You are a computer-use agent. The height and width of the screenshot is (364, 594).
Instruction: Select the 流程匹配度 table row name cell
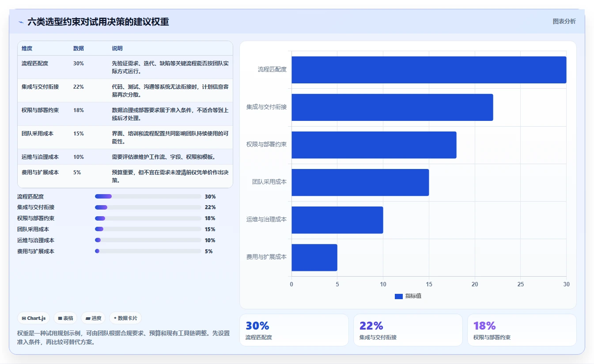35,64
